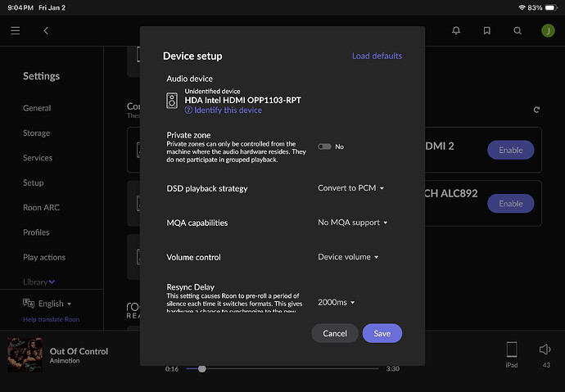Click the volume speaker icon

click(x=545, y=349)
